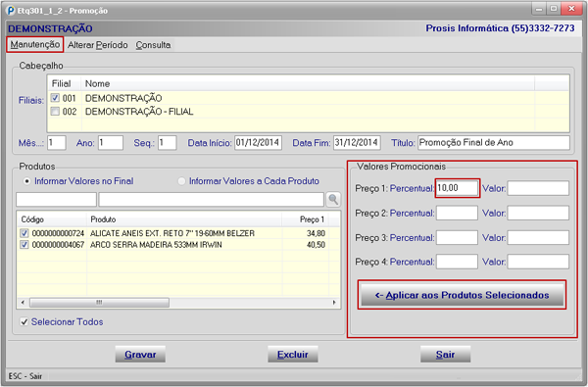The image size is (588, 387).
Task: Check filial 002 DEMONSTRAÇÃO - FILIAL checkbox
Action: pyautogui.click(x=55, y=112)
